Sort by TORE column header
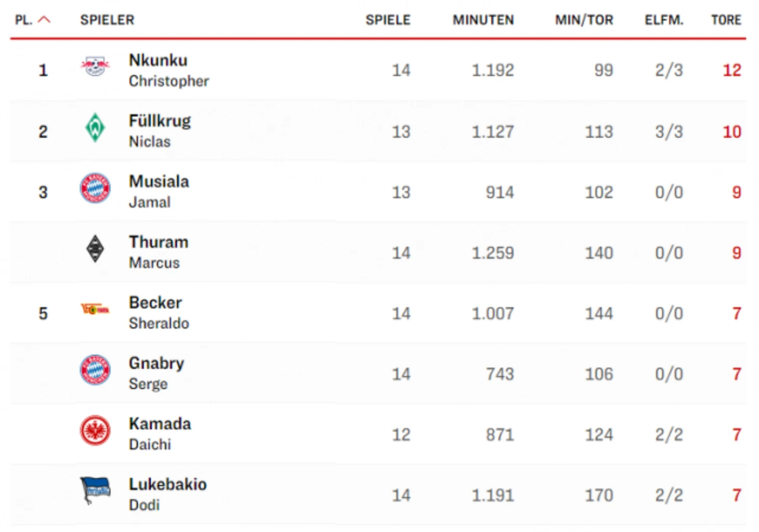 coord(726,20)
